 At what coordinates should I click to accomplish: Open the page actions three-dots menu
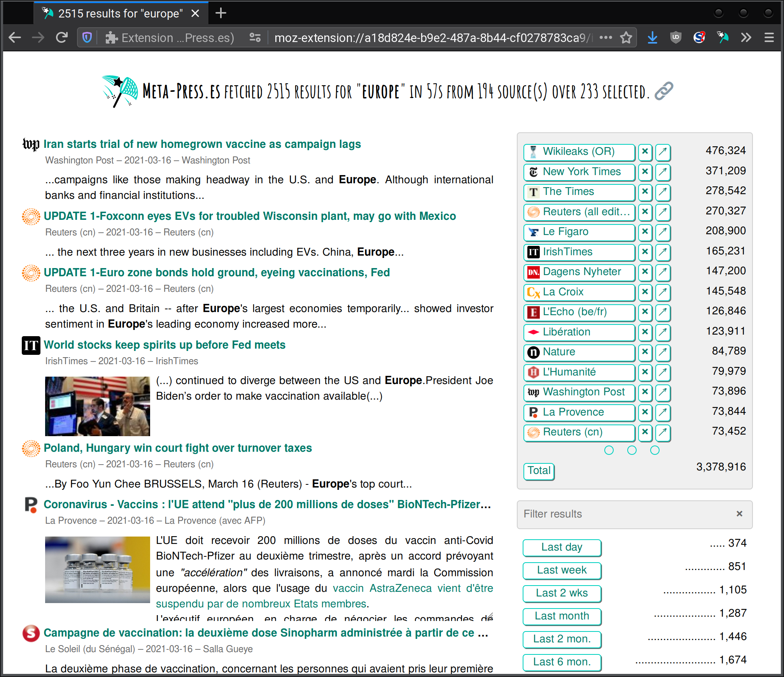click(x=605, y=38)
